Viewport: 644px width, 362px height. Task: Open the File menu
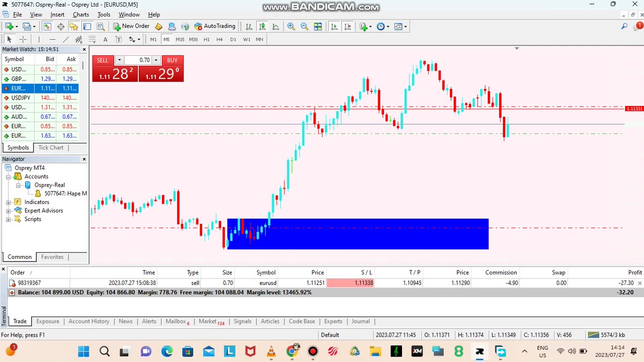click(18, 15)
